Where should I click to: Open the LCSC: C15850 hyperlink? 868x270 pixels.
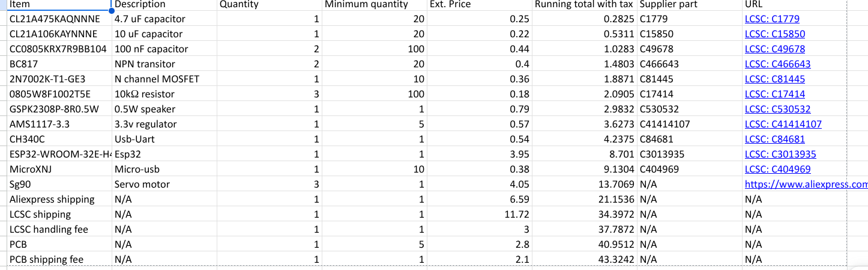tap(775, 34)
